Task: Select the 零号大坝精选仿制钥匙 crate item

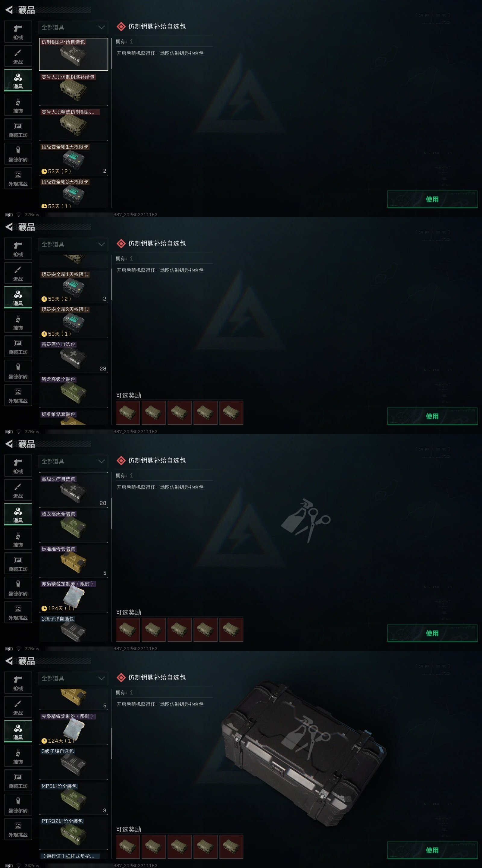Action: coord(74,124)
